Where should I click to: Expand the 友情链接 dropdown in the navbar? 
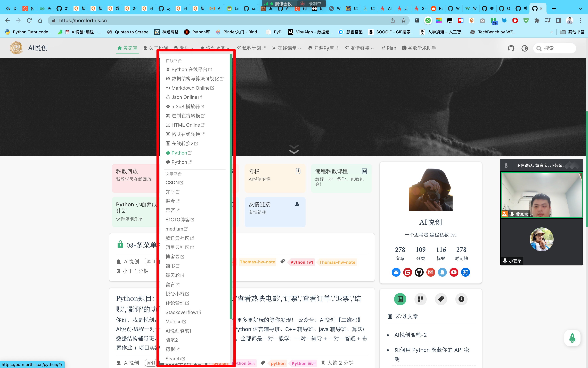pyautogui.click(x=359, y=48)
